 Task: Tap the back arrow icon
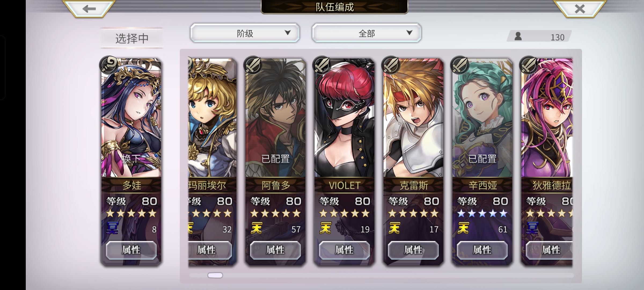(x=89, y=9)
